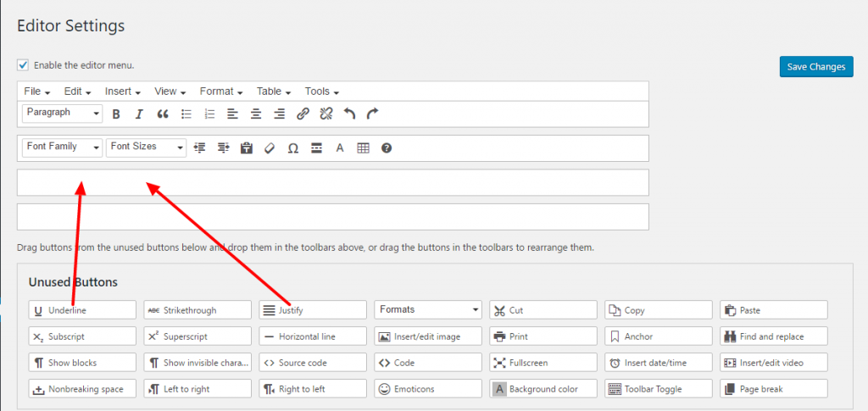Select the Paste unused button
868x411 pixels.
pos(774,310)
